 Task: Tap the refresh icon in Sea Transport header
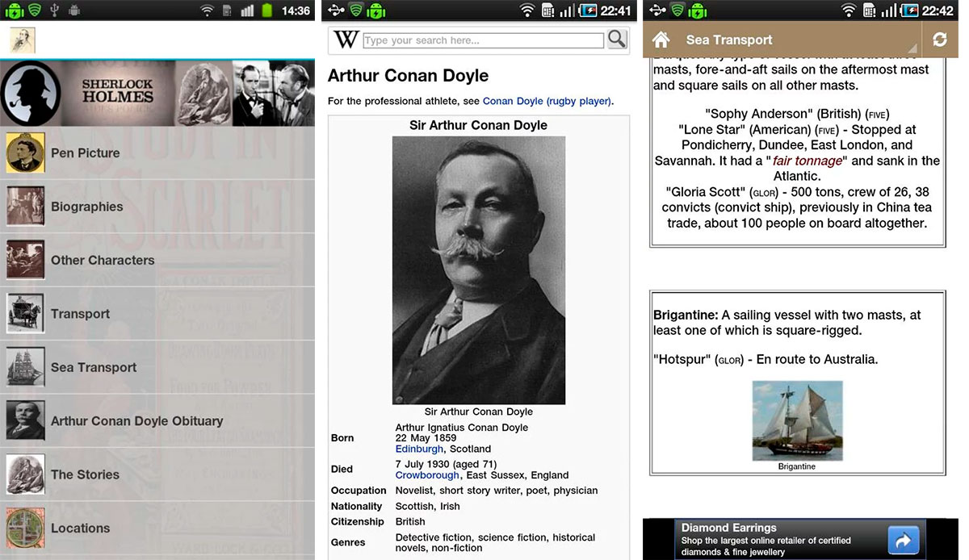[x=939, y=40]
